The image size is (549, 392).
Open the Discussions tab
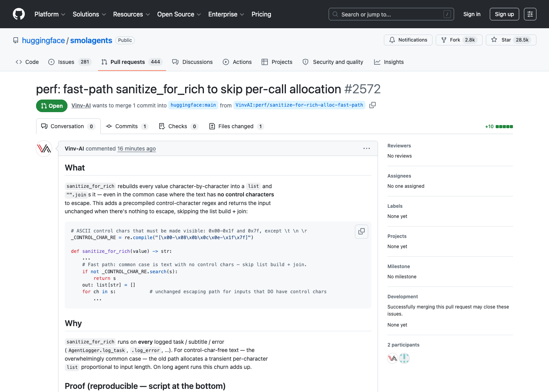click(193, 62)
